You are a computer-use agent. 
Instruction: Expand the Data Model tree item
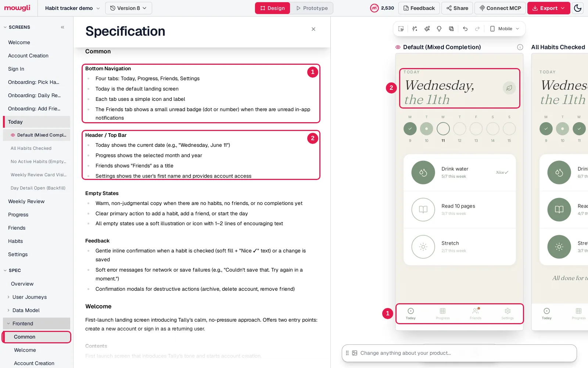[8, 310]
